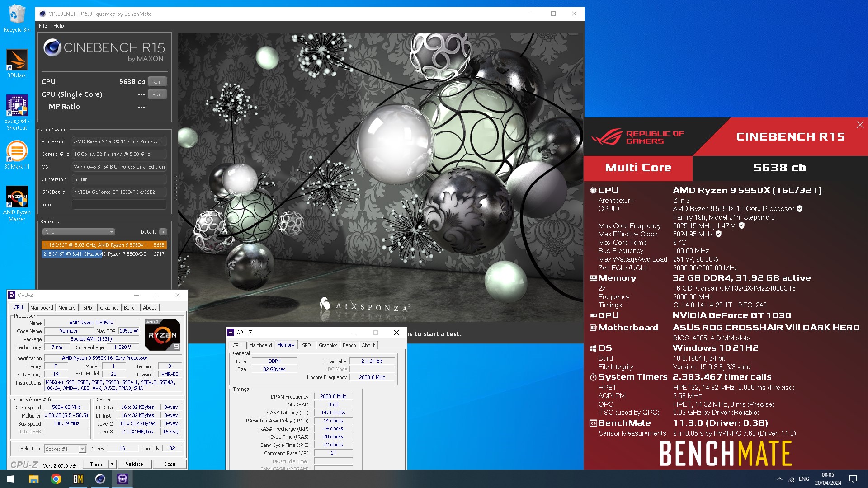Viewport: 868px width, 488px height.
Task: Open the Recycle Bin desktop icon
Action: coord(17,18)
